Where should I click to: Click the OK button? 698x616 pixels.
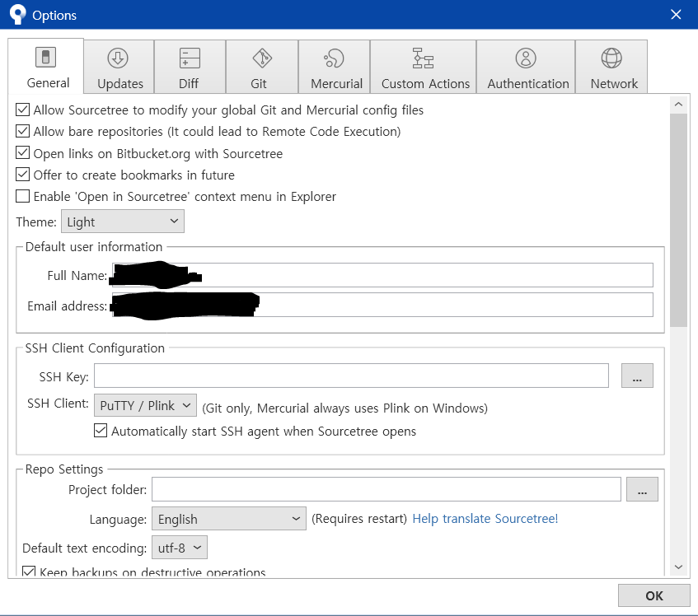pos(654,595)
